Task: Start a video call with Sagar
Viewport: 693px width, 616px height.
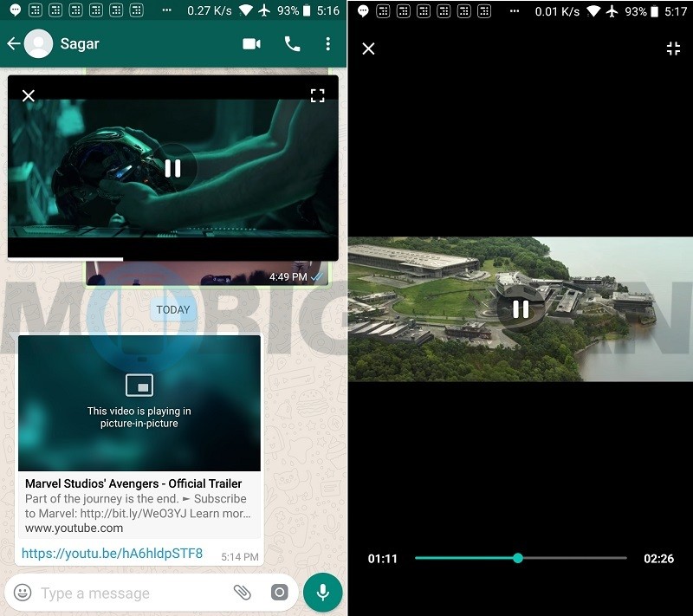Action: pos(251,43)
